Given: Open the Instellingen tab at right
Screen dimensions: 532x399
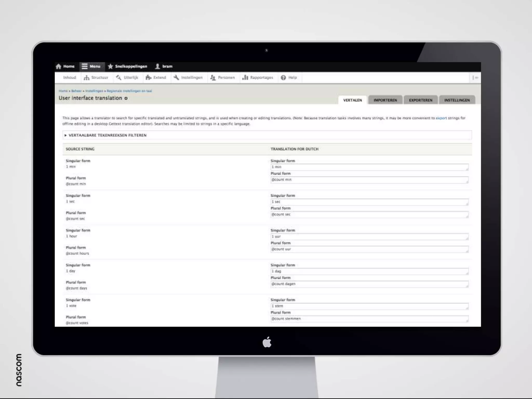Looking at the screenshot, I should pyautogui.click(x=457, y=100).
